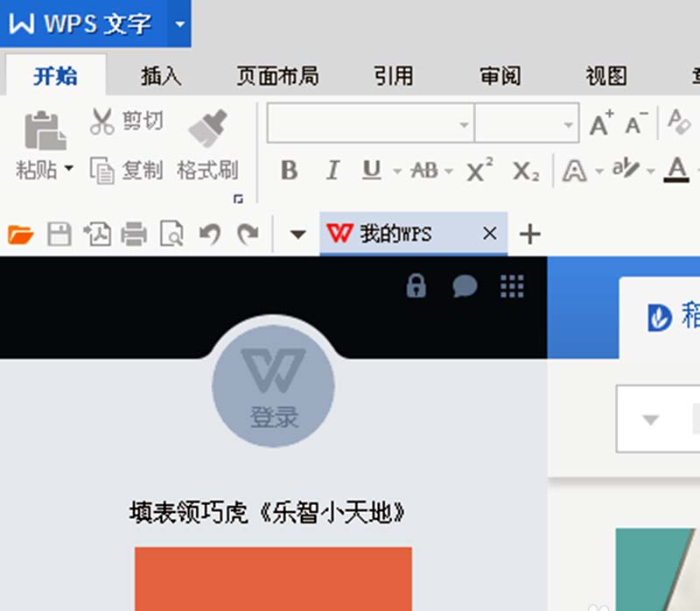The width and height of the screenshot is (700, 611).
Task: Click the Save icon in quick access toolbar
Action: (59, 234)
